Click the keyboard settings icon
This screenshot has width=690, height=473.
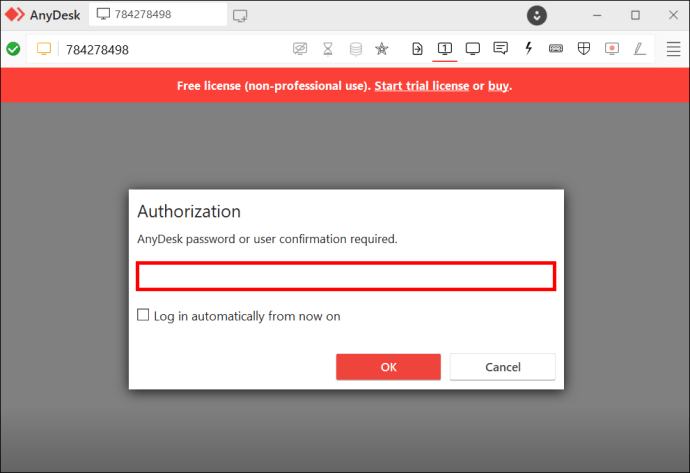[556, 49]
